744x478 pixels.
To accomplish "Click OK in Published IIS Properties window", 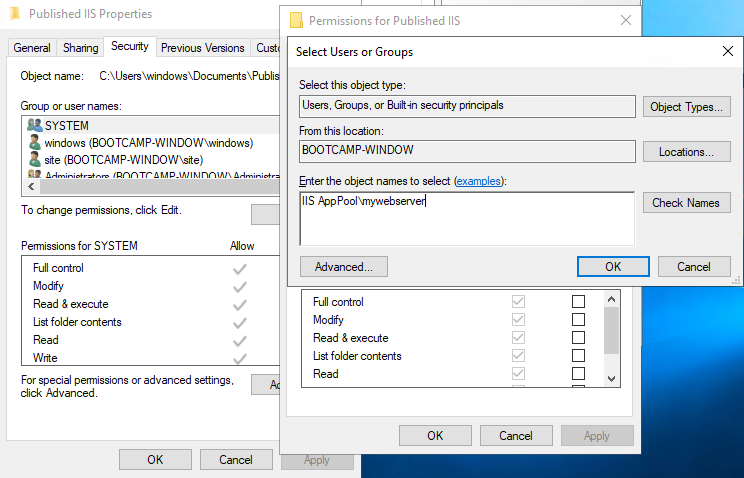I will tap(155, 459).
